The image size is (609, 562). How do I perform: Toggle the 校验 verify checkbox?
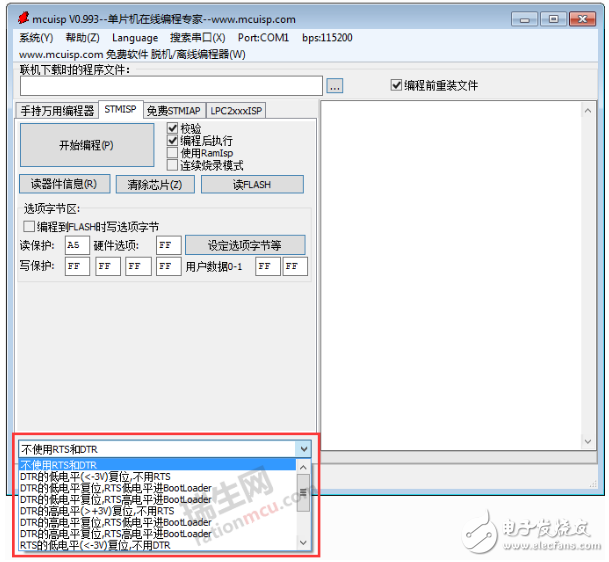(173, 128)
